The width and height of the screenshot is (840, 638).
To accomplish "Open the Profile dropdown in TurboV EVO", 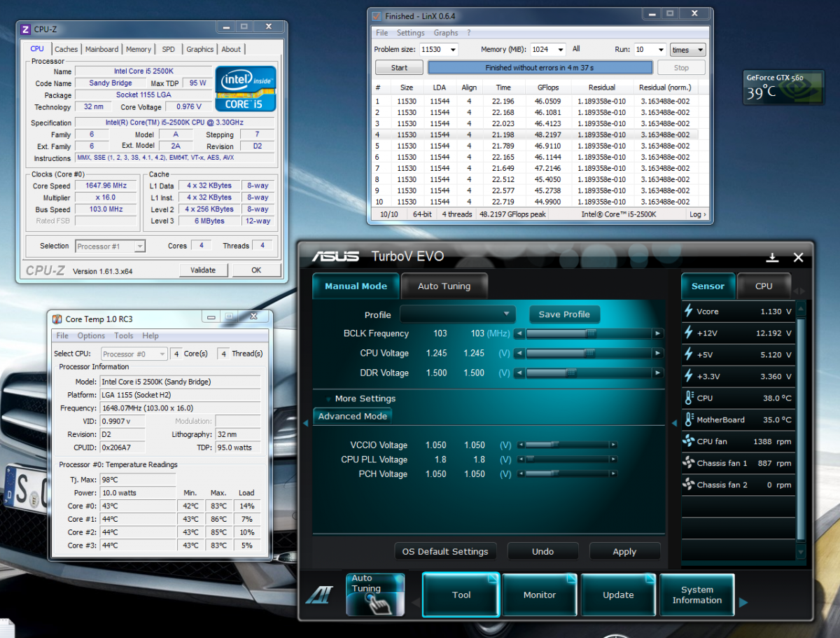I will click(457, 314).
